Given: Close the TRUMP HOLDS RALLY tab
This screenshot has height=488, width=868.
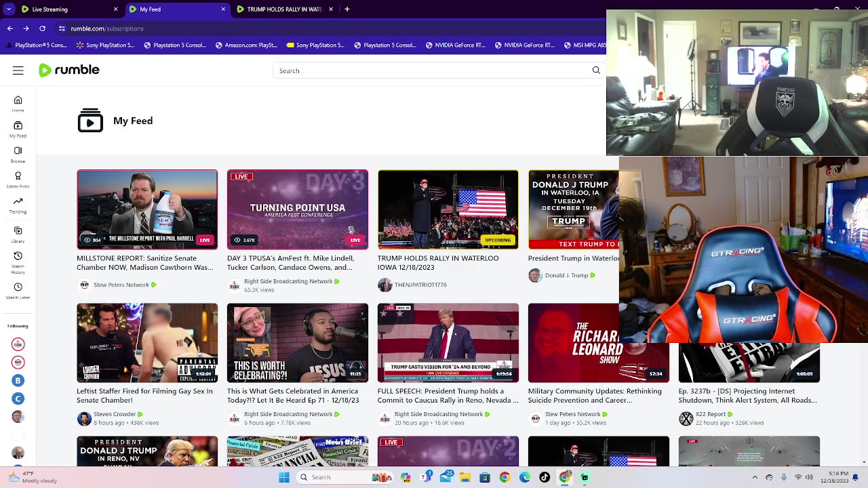Looking at the screenshot, I should point(331,9).
